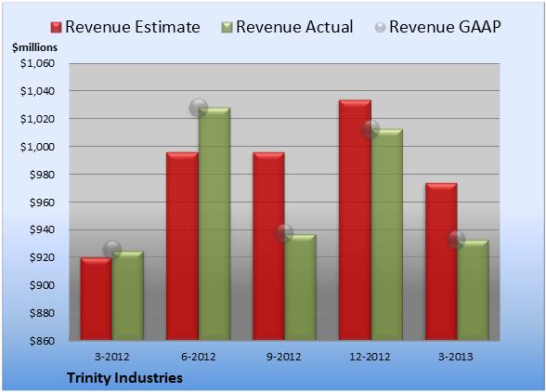Click the 3-2012 quarter label
546x392 pixels.
(111, 357)
